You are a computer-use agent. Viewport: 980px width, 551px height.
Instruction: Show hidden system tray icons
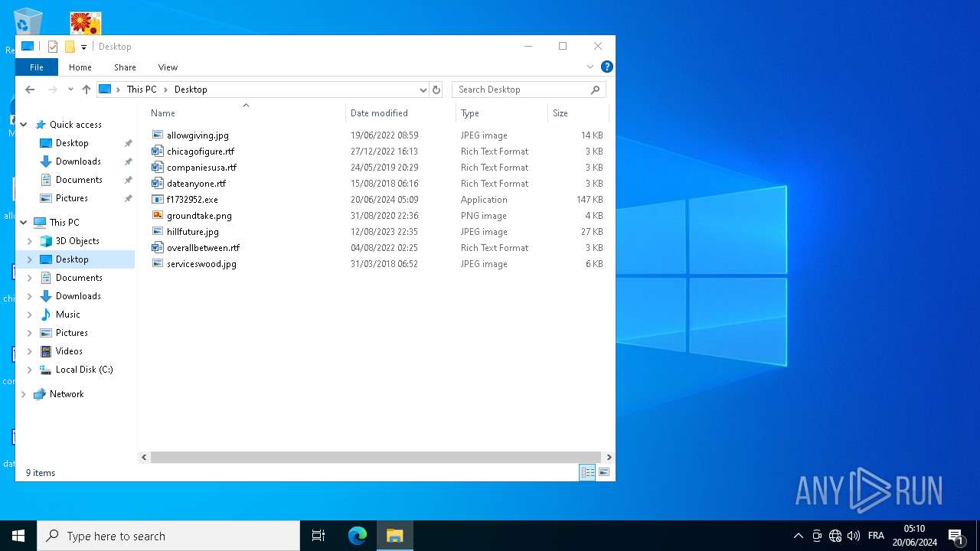(799, 536)
